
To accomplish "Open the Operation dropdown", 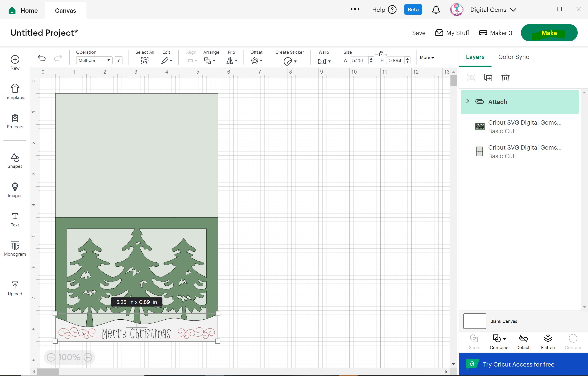I will pyautogui.click(x=94, y=60).
